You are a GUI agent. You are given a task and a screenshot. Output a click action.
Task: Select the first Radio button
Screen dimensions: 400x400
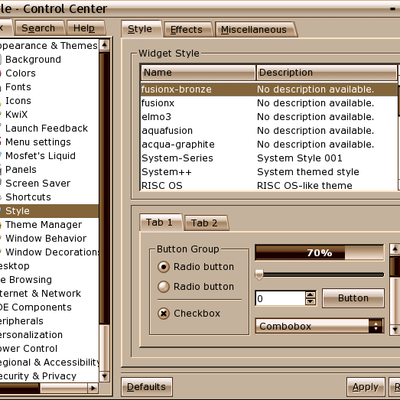point(195,267)
